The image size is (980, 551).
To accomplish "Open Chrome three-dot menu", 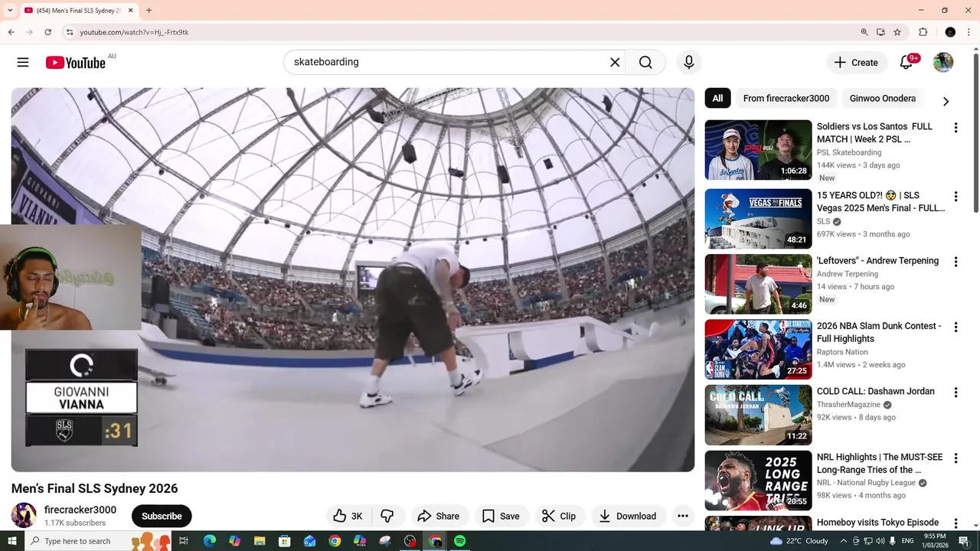I will coord(970,32).
